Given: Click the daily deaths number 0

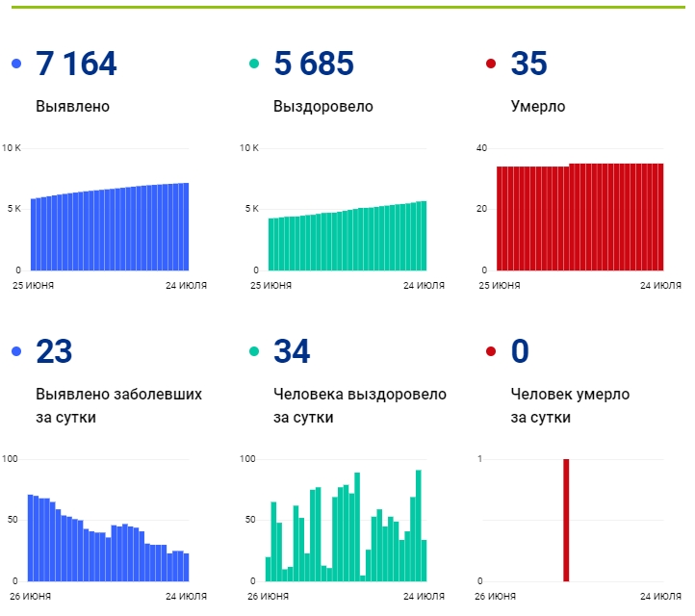Looking at the screenshot, I should [520, 351].
